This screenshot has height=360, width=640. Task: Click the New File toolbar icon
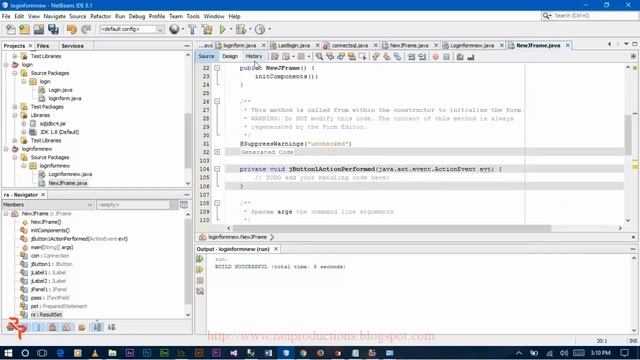[11, 29]
